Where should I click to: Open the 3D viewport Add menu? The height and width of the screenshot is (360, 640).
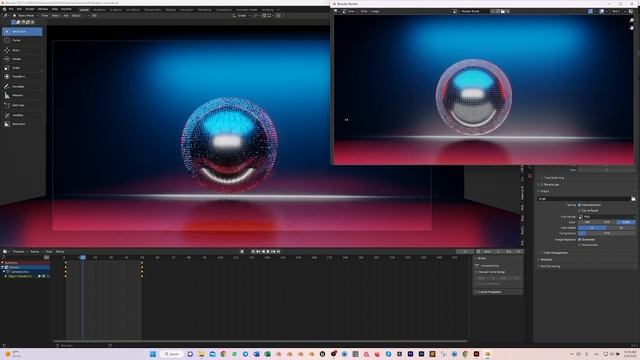tap(66, 16)
